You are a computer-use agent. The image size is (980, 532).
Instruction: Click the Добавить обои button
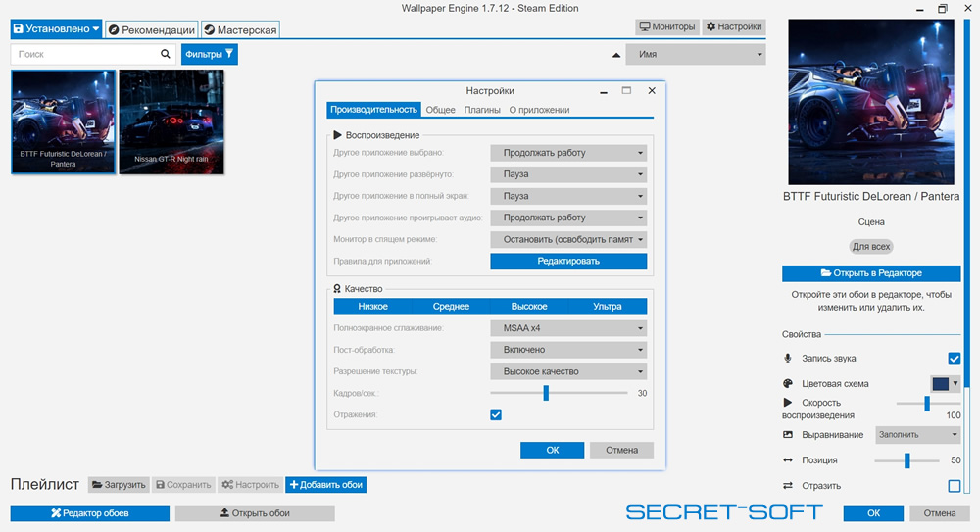click(x=325, y=485)
